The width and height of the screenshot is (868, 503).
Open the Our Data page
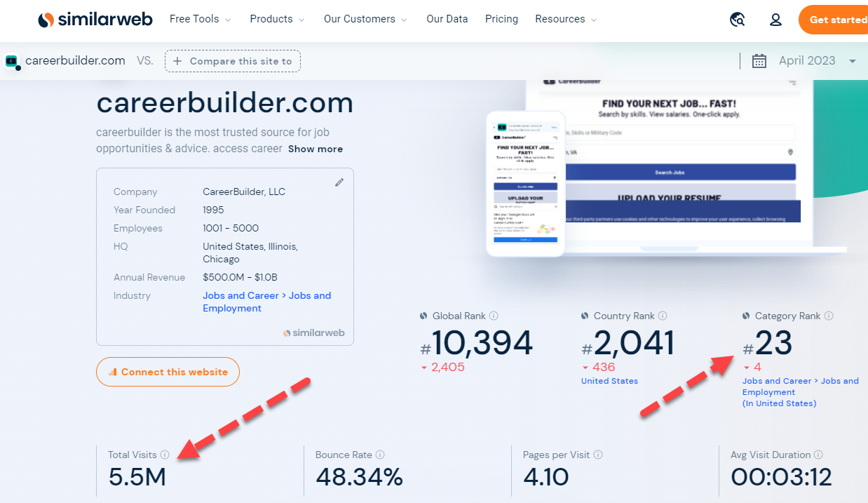(447, 20)
